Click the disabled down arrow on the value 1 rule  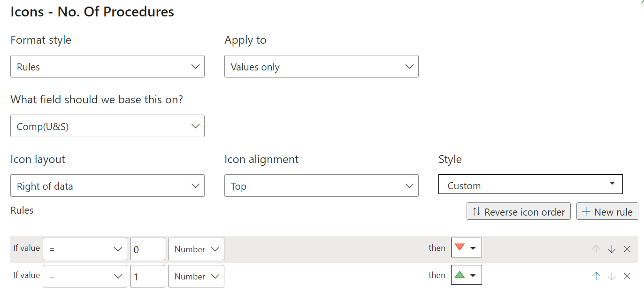point(612,276)
